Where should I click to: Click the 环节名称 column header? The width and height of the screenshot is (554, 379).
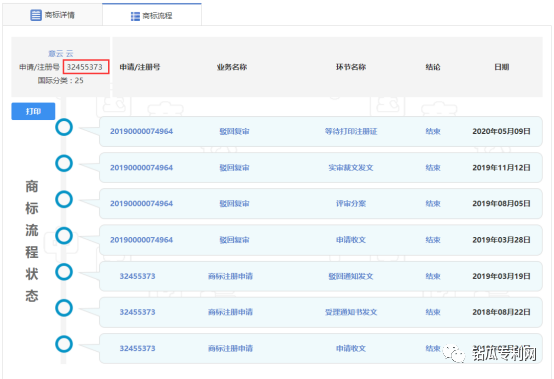(351, 67)
